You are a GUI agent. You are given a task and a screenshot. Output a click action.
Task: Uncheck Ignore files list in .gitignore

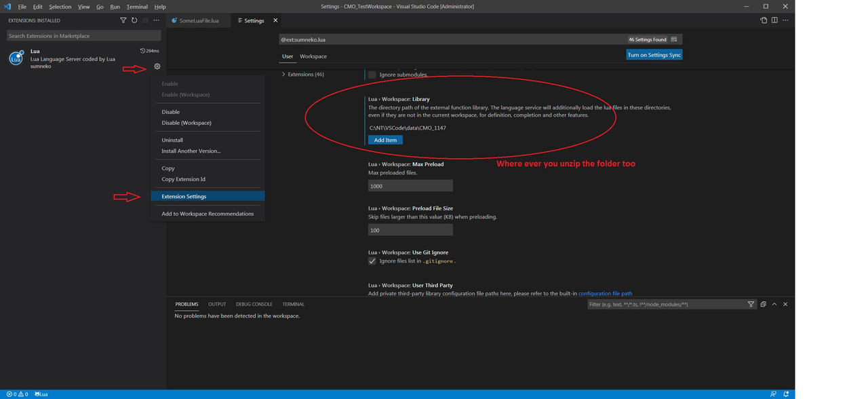point(372,261)
